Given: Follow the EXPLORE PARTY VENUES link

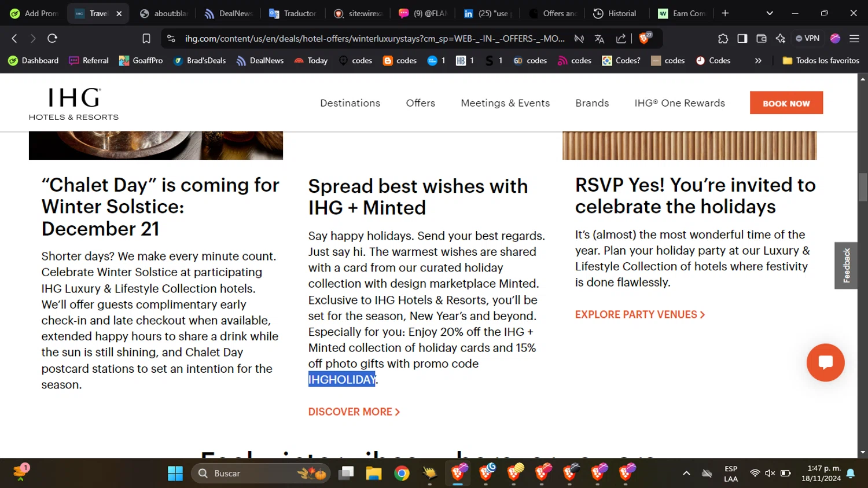Looking at the screenshot, I should (x=640, y=314).
